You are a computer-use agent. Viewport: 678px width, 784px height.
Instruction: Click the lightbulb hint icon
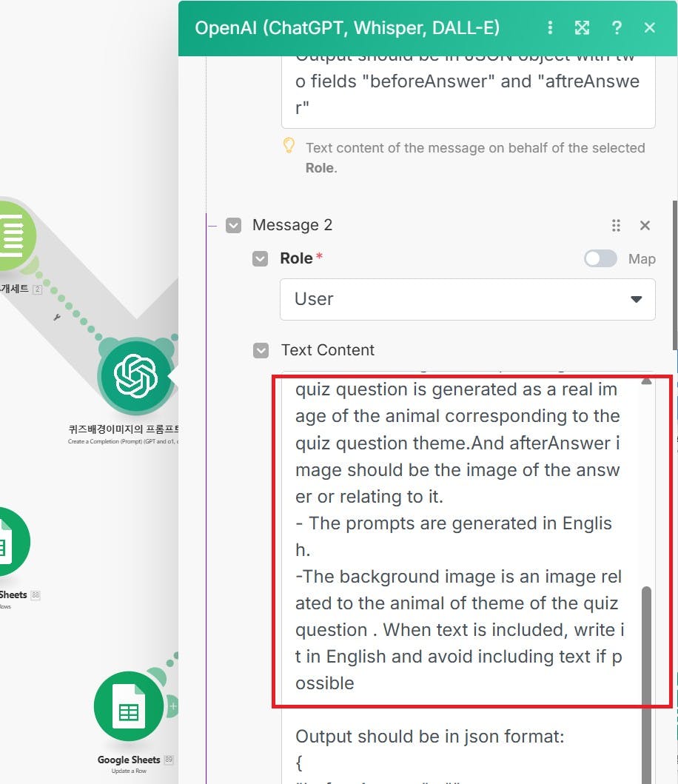[x=289, y=146]
